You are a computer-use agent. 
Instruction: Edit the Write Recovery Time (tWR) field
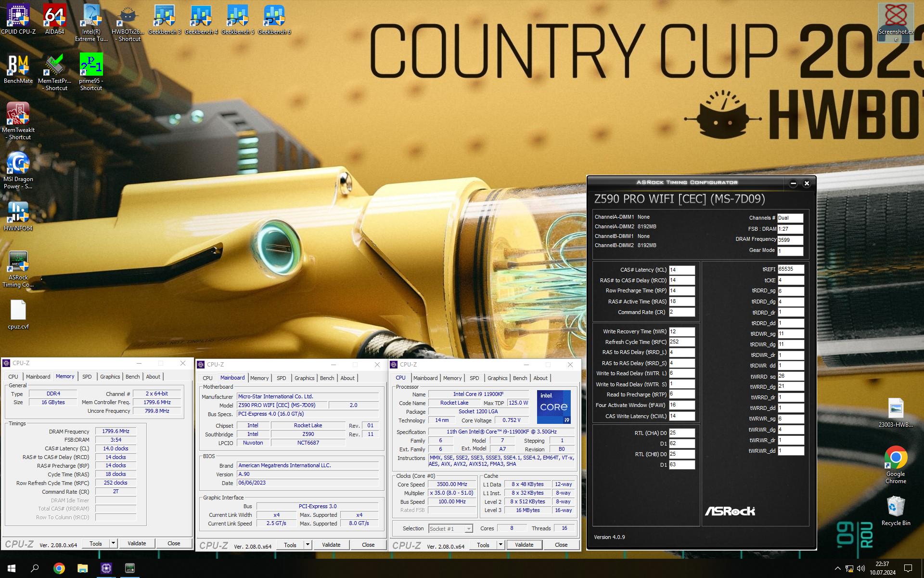(681, 331)
